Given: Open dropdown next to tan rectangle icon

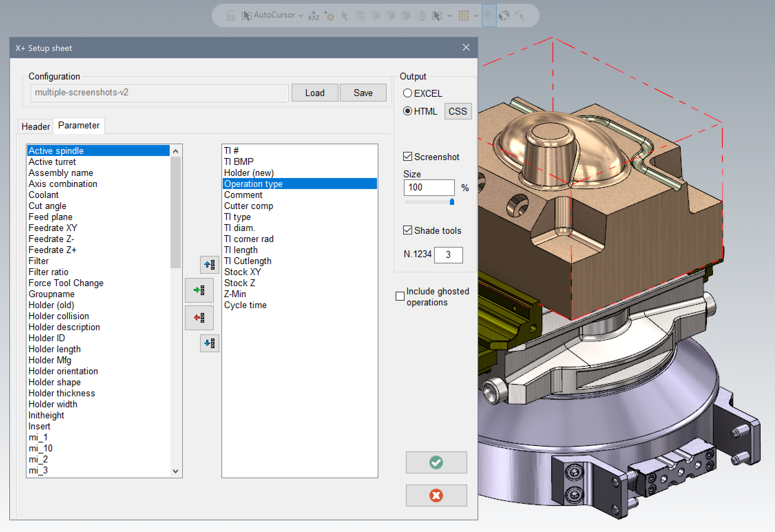Looking at the screenshot, I should click(x=476, y=16).
